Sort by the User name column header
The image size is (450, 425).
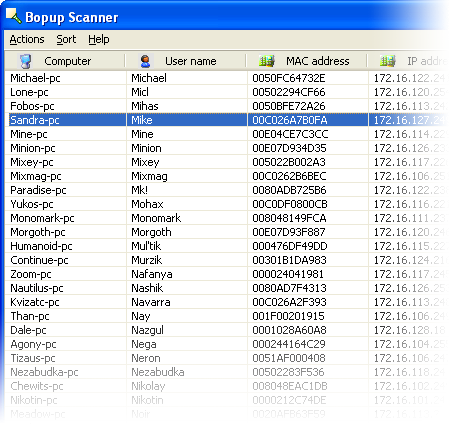point(186,61)
